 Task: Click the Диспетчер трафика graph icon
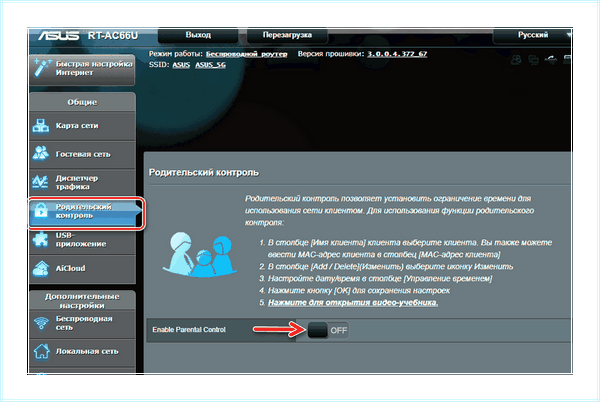click(41, 182)
